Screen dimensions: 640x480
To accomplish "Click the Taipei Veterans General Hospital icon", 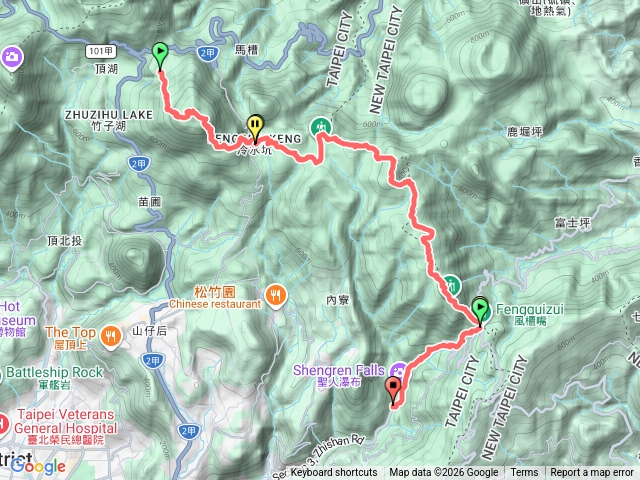I will tap(3, 425).
